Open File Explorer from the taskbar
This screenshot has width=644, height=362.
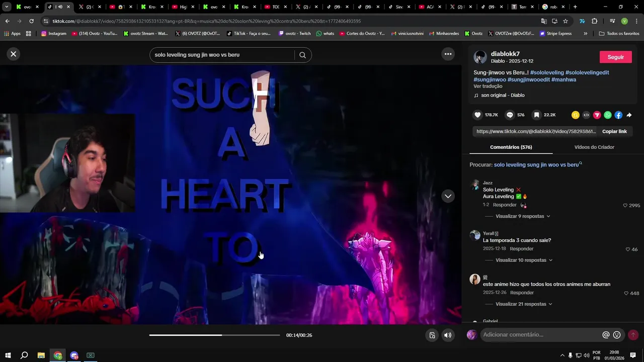click(41, 355)
